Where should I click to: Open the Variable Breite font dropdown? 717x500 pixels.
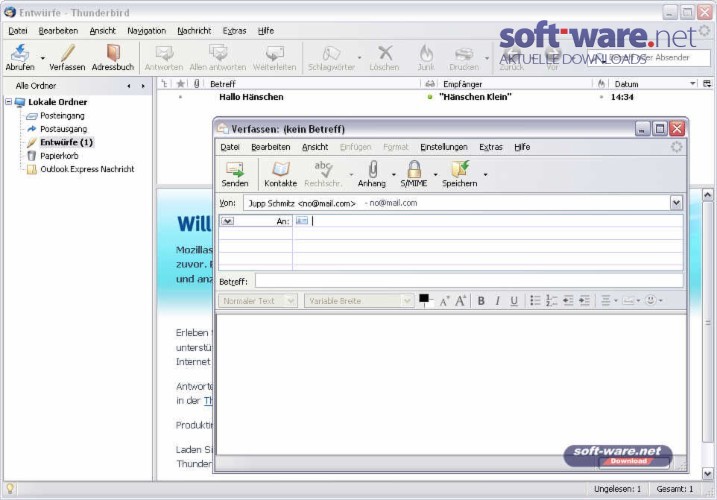358,301
